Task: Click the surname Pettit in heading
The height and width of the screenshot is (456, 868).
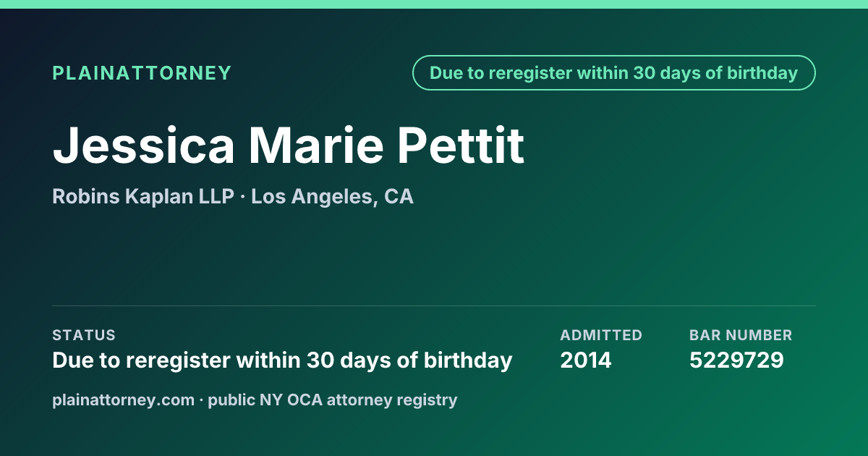Action: 460,145
